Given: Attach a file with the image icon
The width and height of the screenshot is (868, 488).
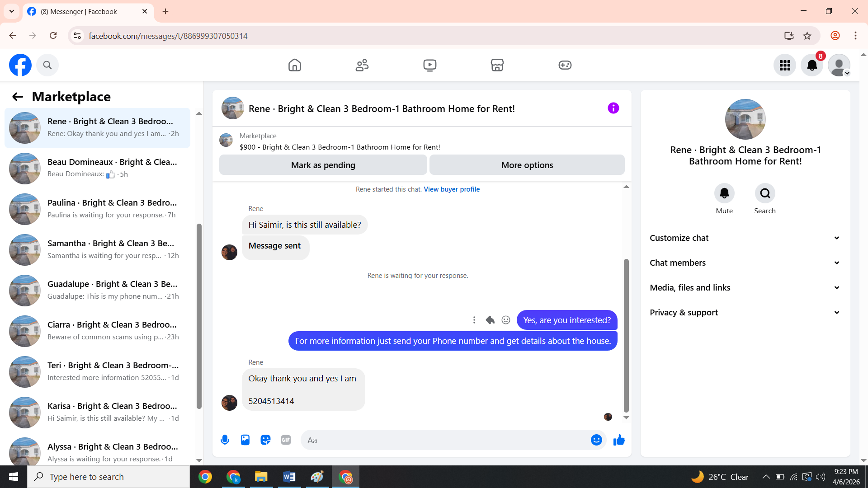Looking at the screenshot, I should pos(245,440).
